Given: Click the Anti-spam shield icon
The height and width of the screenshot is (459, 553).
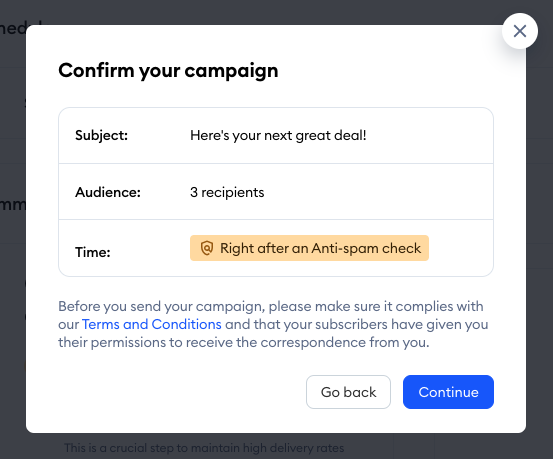Looking at the screenshot, I should point(207,248).
